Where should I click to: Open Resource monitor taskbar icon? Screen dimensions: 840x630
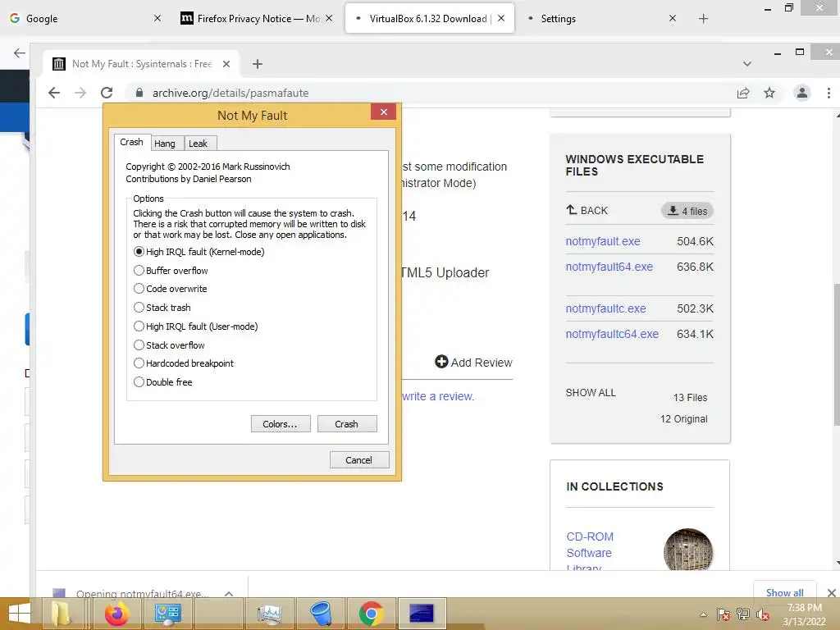[x=269, y=614]
